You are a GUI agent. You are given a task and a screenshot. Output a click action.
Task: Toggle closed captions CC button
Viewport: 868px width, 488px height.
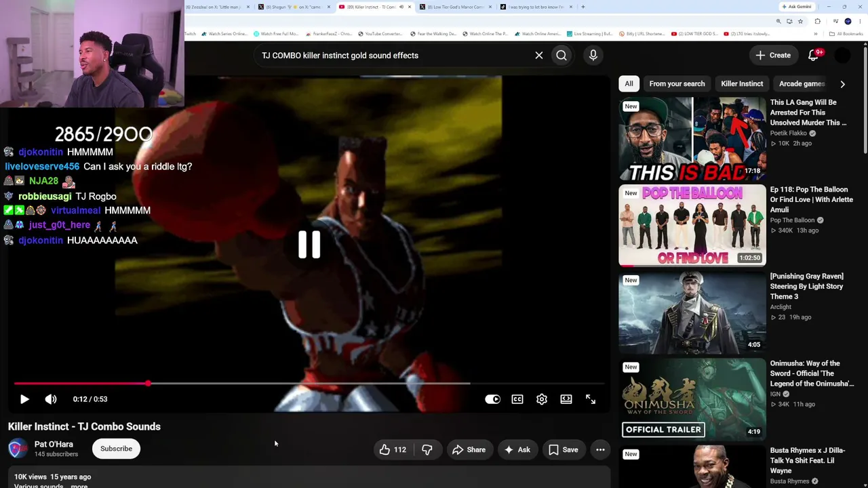coord(517,399)
